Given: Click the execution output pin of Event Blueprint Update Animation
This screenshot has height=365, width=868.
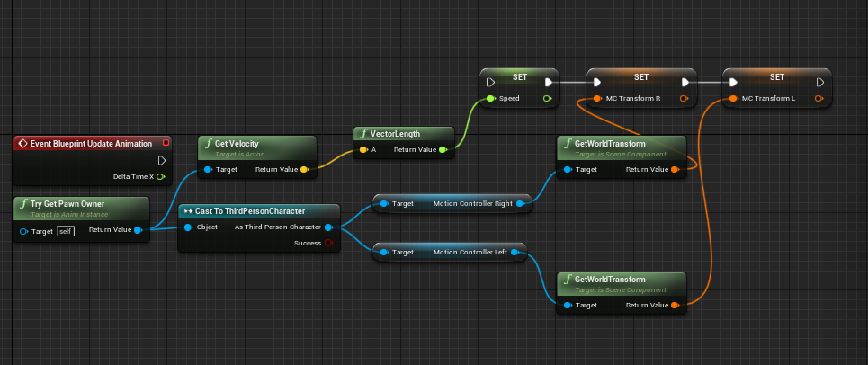Looking at the screenshot, I should 162,161.
